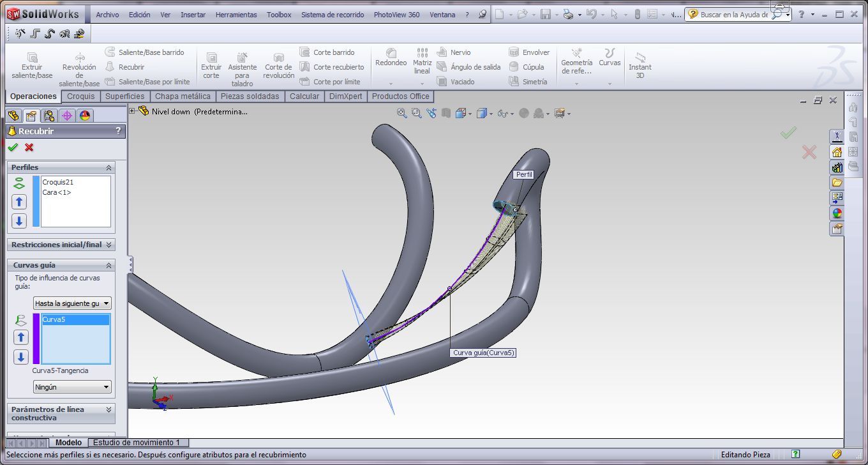This screenshot has height=465, width=868.
Task: Open File Explorer folder icon in task pane
Action: (x=837, y=183)
